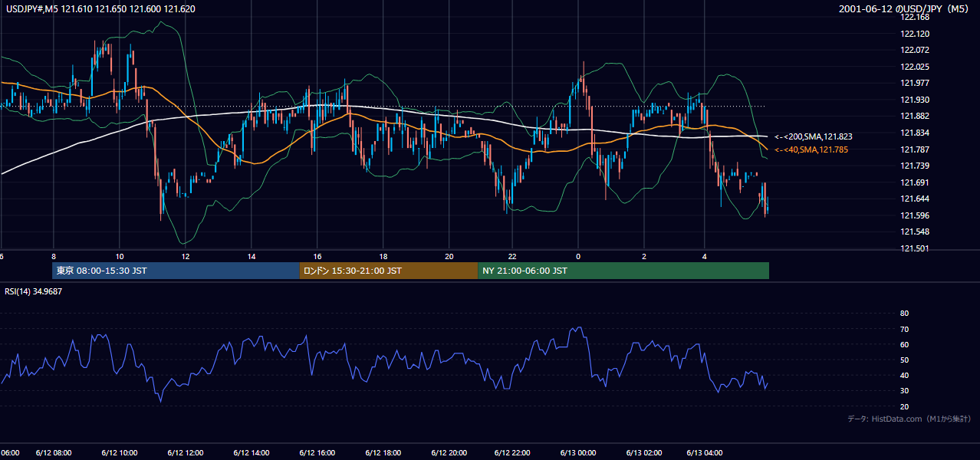Click the hour 16 tick under price chart
The image size is (980, 460).
point(317,256)
